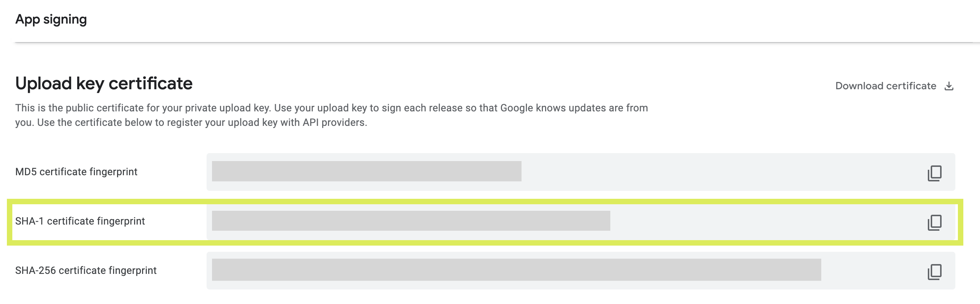Image resolution: width=980 pixels, height=304 pixels.
Task: Select the MD5 certificate fingerprint label
Action: point(76,172)
